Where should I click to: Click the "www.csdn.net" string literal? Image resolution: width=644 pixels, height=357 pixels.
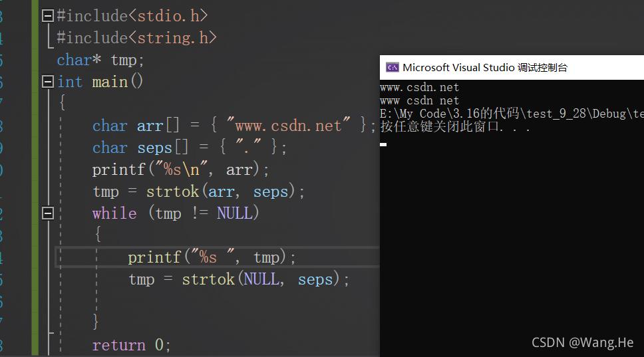pyautogui.click(x=288, y=125)
